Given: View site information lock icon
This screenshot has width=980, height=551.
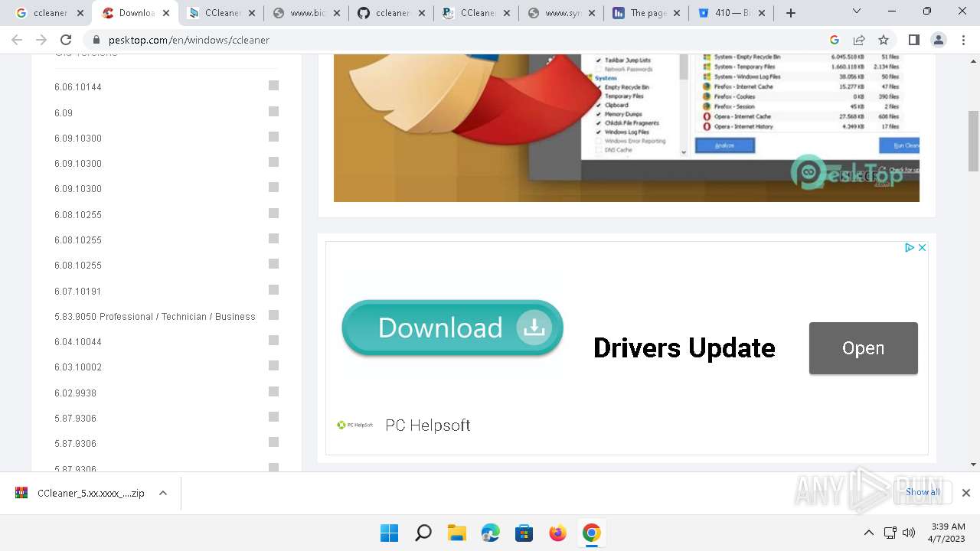Looking at the screenshot, I should [96, 40].
